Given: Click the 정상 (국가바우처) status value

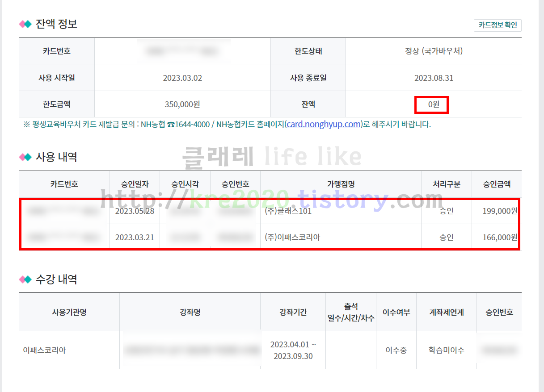Looking at the screenshot, I should point(434,51).
